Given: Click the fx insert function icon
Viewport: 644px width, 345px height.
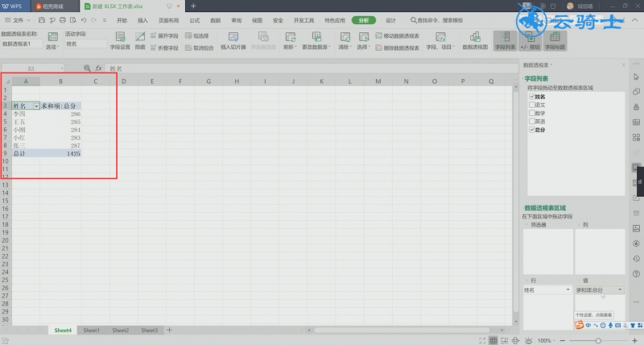Looking at the screenshot, I should pos(98,69).
